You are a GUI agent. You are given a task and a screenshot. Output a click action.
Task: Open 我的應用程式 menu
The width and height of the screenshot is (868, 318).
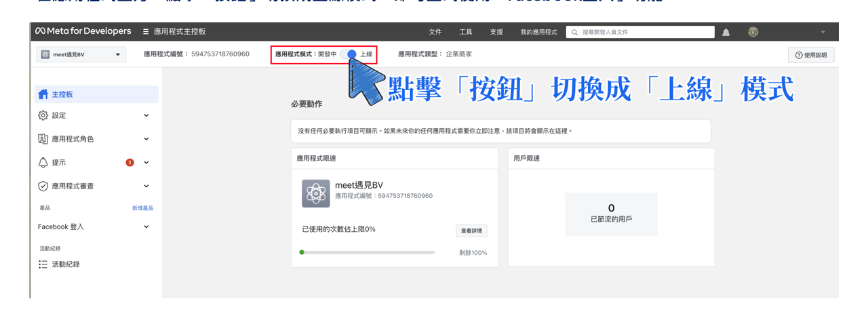pyautogui.click(x=538, y=32)
